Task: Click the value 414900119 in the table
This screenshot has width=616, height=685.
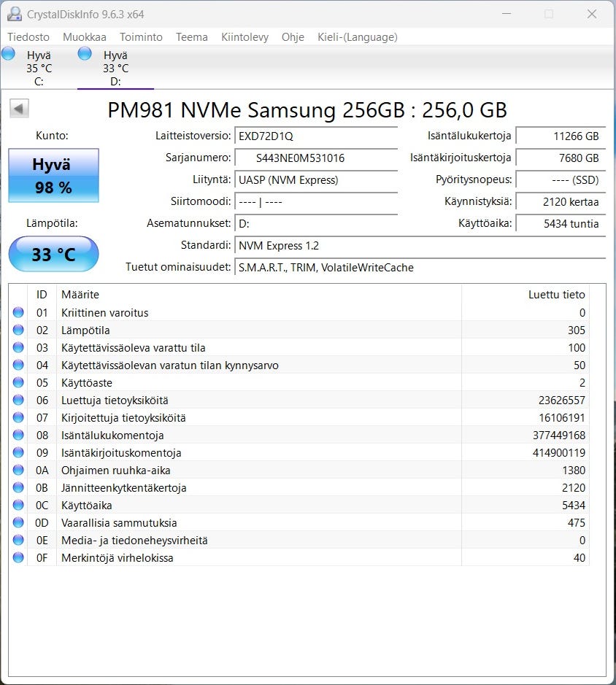Action: coord(559,452)
